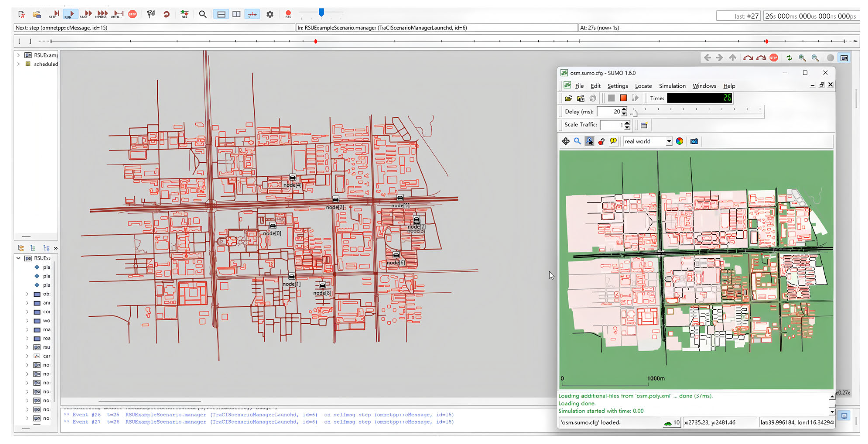Viewport: 868px width, 444px height.
Task: Expand the rsu tree item
Action: 27,347
